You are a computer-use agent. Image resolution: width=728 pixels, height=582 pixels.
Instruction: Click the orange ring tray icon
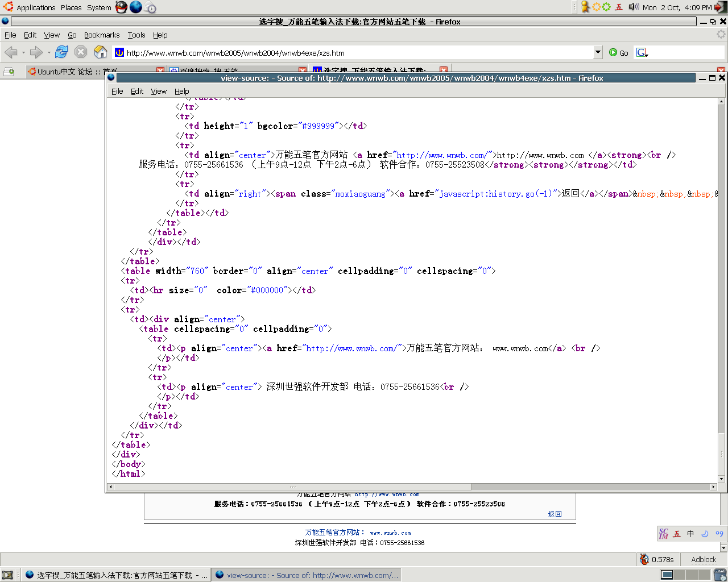(x=596, y=7)
